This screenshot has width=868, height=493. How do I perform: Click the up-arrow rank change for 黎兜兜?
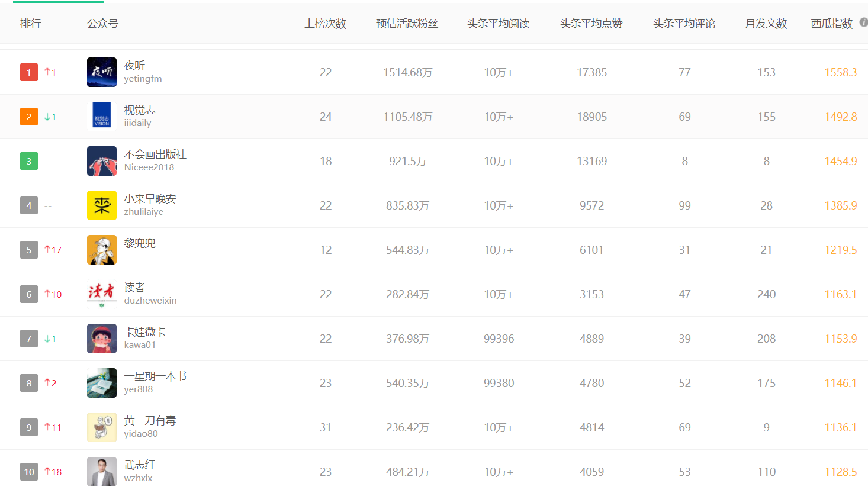[x=53, y=250]
